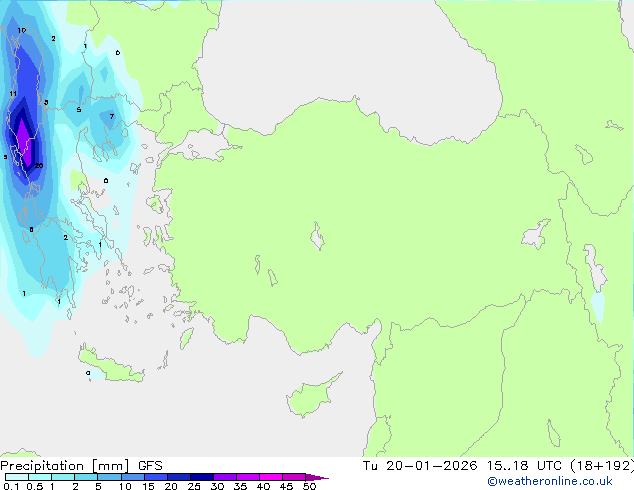The image size is (634, 490).
Task: Click the 'Tu 20-01-2026 15..18 UTC' timestamp
Action: coord(462,466)
